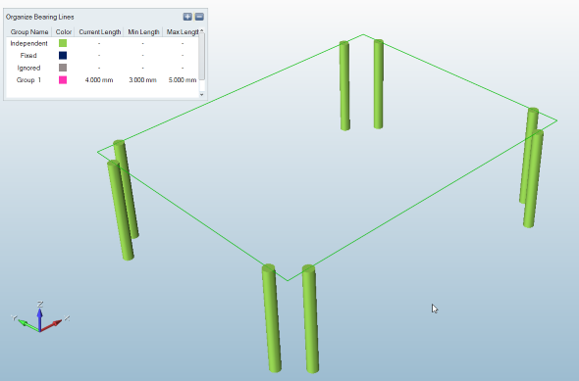Sort by Group Name column header

click(x=29, y=32)
